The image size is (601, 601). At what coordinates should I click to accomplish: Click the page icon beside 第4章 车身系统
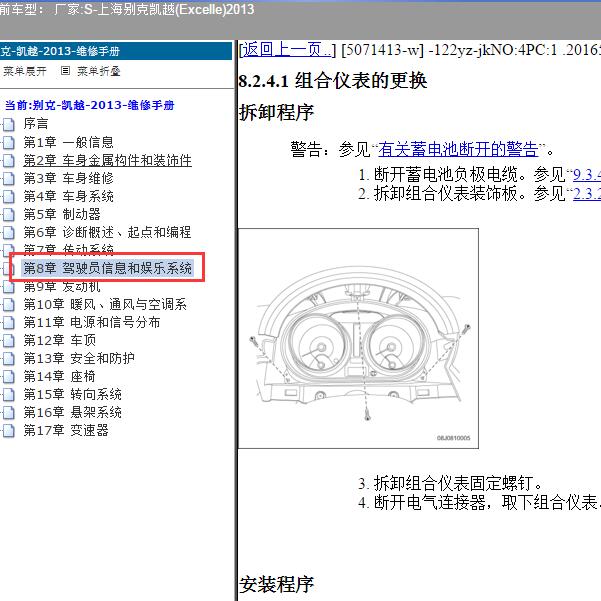pyautogui.click(x=8, y=197)
